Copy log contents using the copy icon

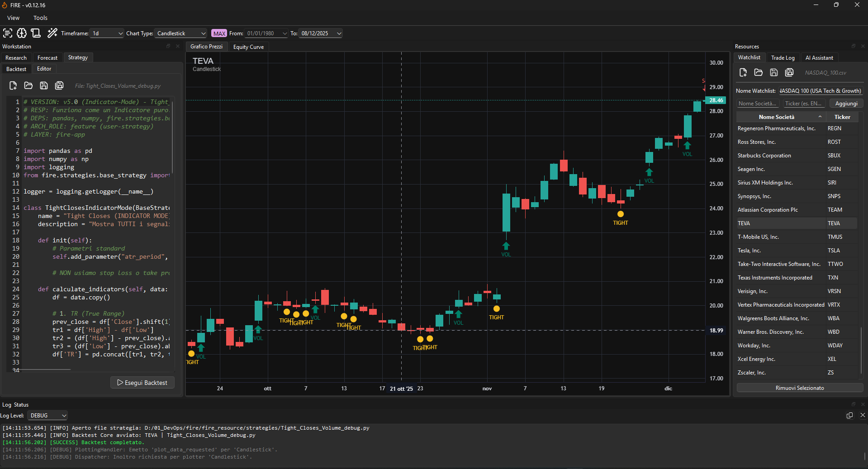click(849, 415)
